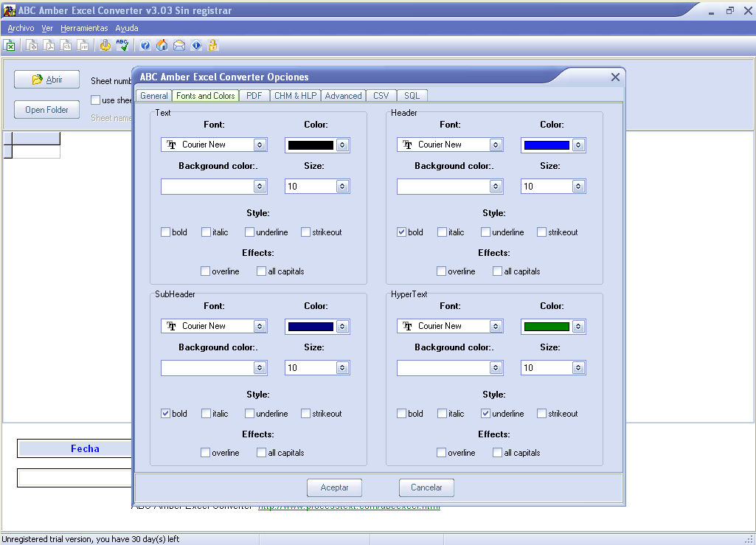Tick the 'use sheet' checkbox in main window
The height and width of the screenshot is (545, 756).
95,100
